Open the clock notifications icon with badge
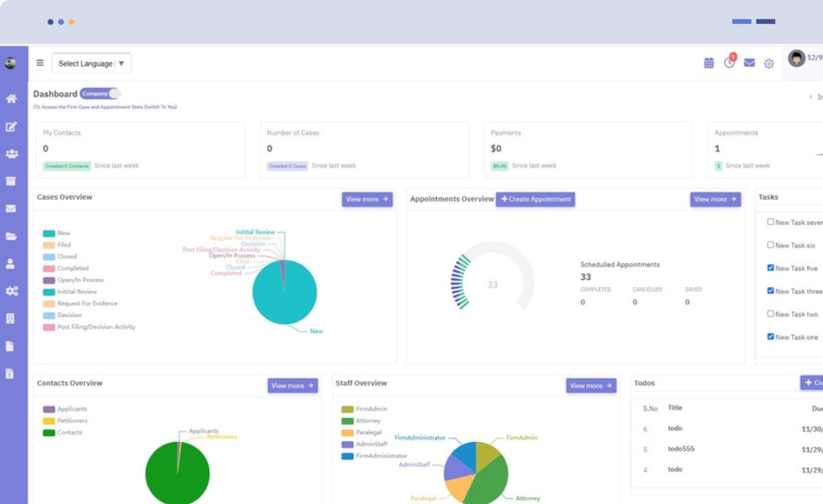This screenshot has height=504, width=823. [x=729, y=63]
